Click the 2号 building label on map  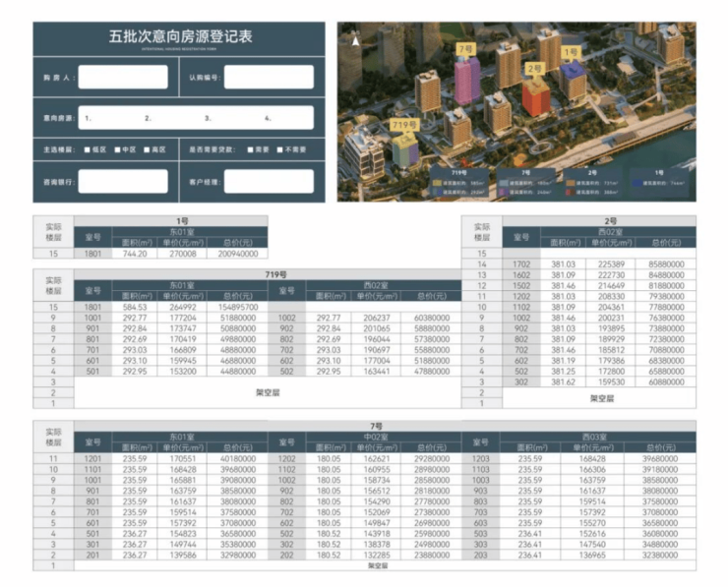[x=534, y=69]
